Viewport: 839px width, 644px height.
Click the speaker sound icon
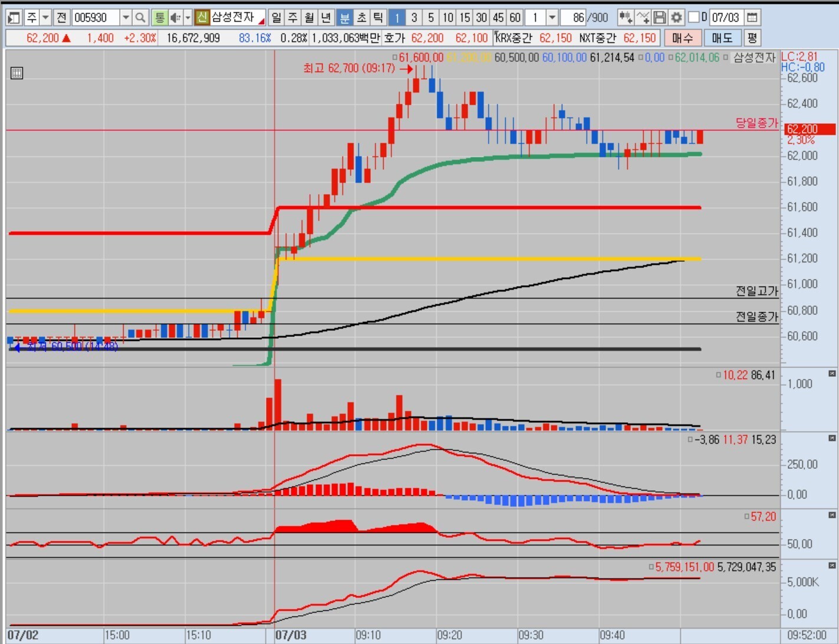point(175,18)
